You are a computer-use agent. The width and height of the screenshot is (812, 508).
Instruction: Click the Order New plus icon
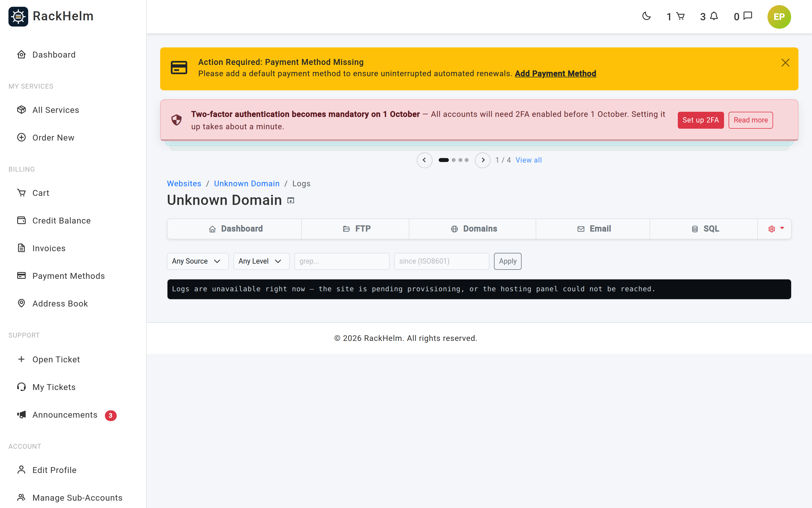point(21,137)
